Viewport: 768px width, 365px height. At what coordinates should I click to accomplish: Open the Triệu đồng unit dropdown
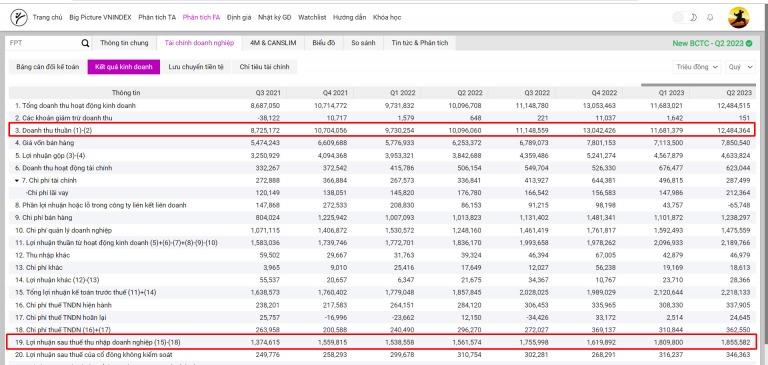pyautogui.click(x=697, y=67)
